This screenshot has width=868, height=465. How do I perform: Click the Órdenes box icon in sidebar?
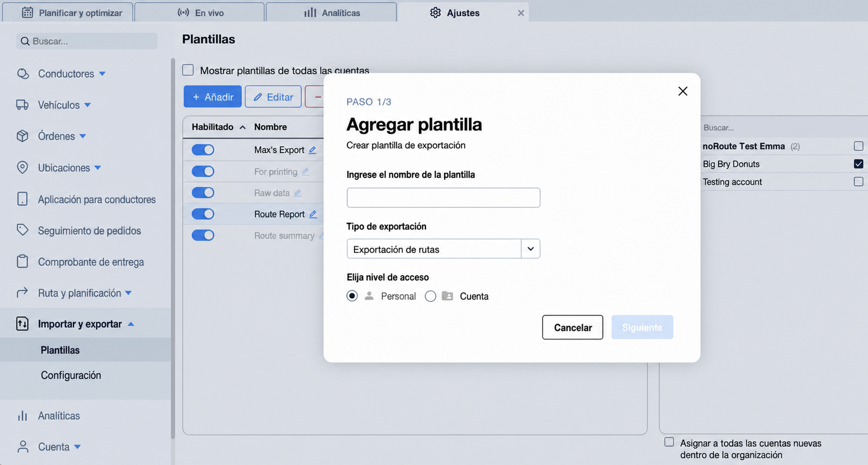click(x=23, y=136)
